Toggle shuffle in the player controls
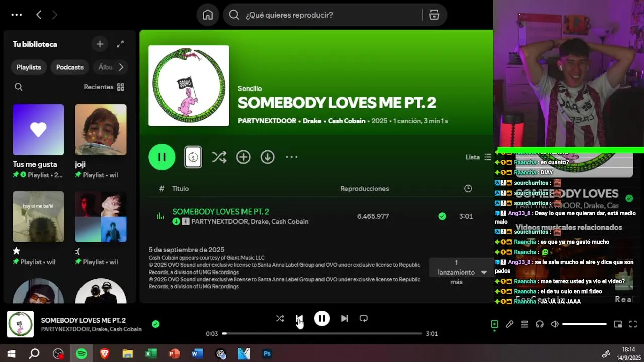The width and height of the screenshot is (644, 362). (x=280, y=318)
